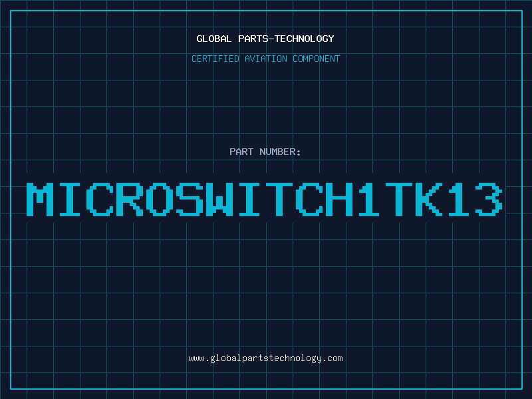Click the PART NUMBER: label

click(265, 152)
